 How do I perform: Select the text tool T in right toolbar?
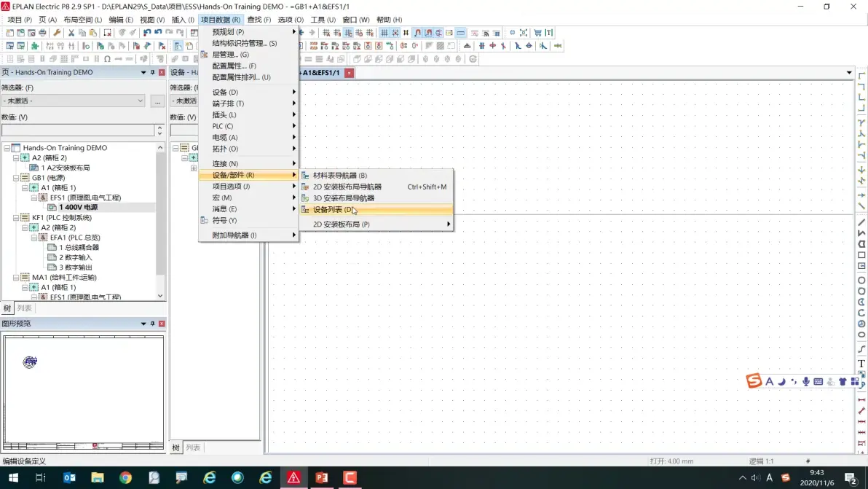point(861,364)
